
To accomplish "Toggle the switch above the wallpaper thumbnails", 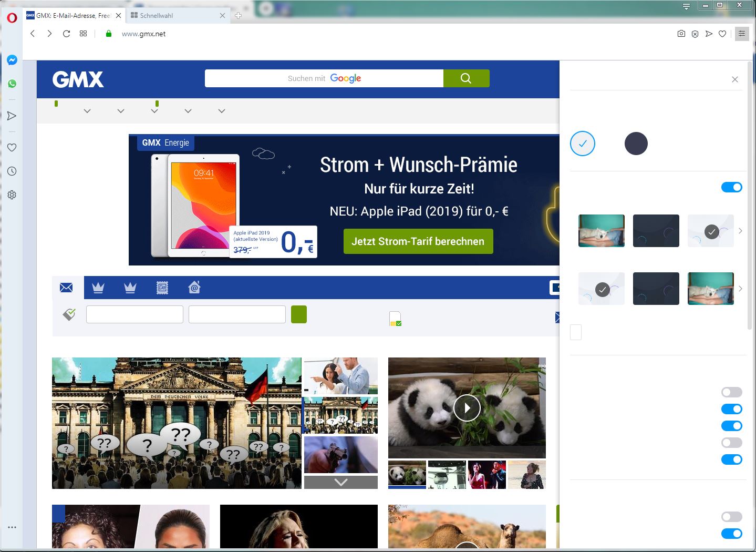I will coord(732,187).
